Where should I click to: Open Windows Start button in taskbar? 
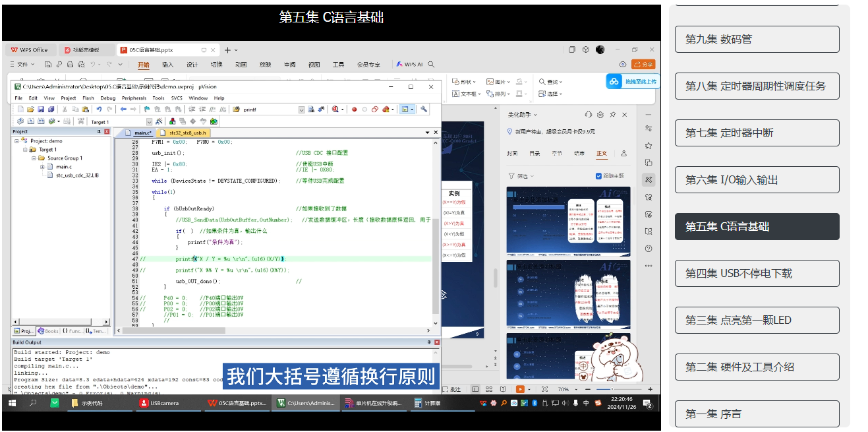point(13,402)
